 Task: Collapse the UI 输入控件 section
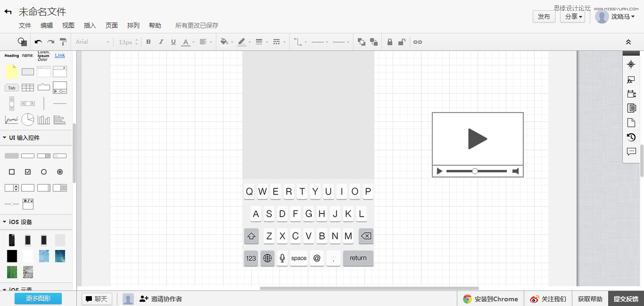pyautogui.click(x=5, y=138)
